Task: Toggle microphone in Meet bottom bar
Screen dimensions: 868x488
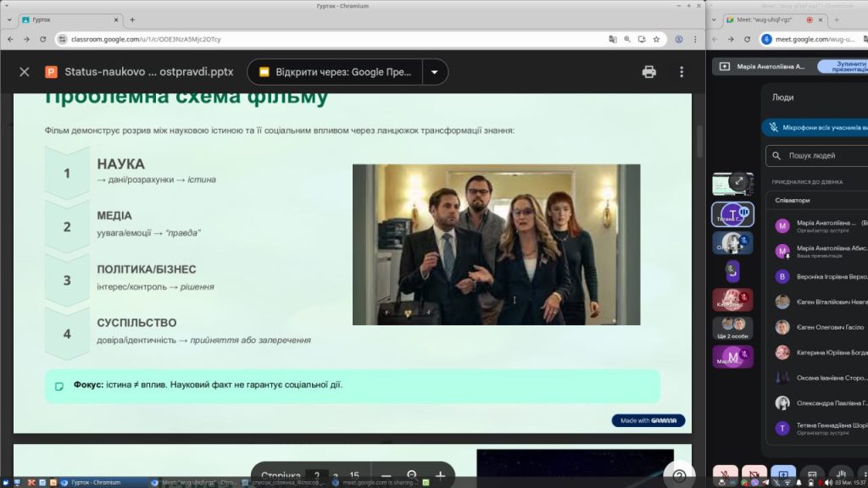Action: 726,474
